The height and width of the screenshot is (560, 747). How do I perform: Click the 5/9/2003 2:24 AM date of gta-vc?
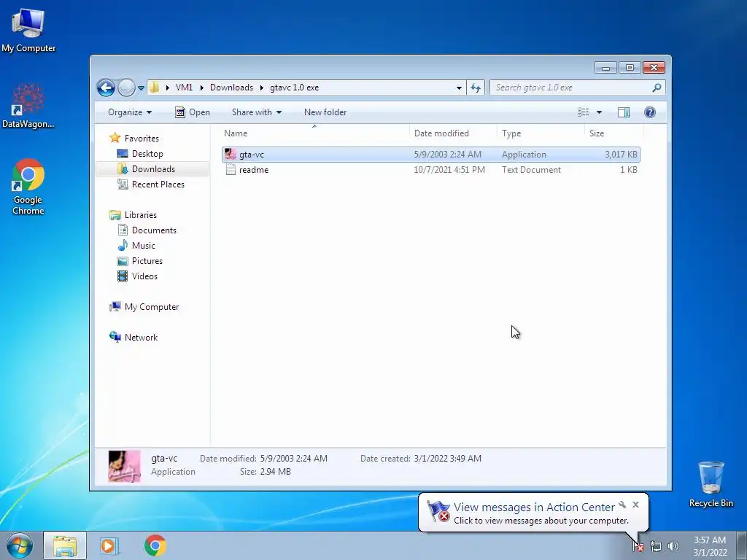point(448,155)
